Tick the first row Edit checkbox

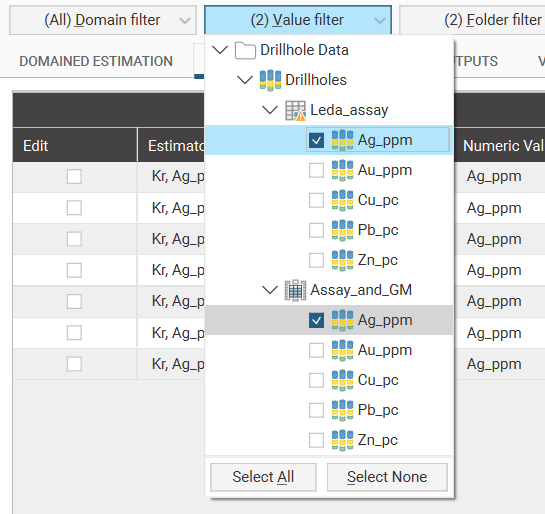74,177
